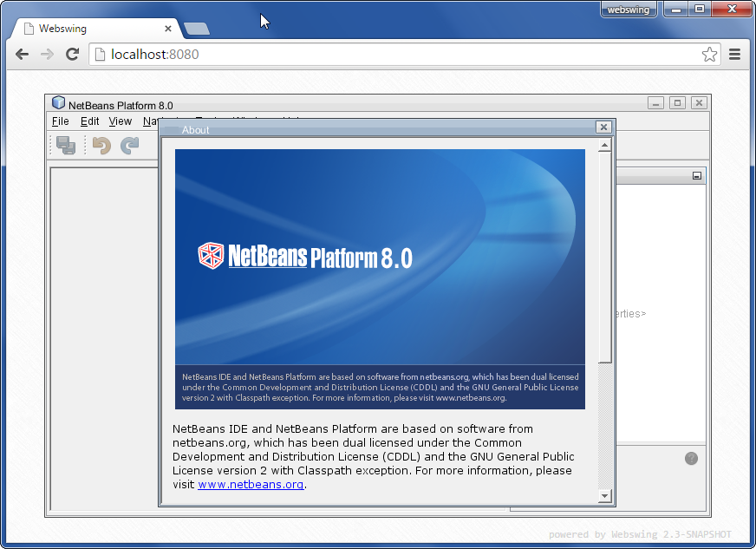Image resolution: width=756 pixels, height=549 pixels.
Task: Open the View menu
Action: [120, 121]
